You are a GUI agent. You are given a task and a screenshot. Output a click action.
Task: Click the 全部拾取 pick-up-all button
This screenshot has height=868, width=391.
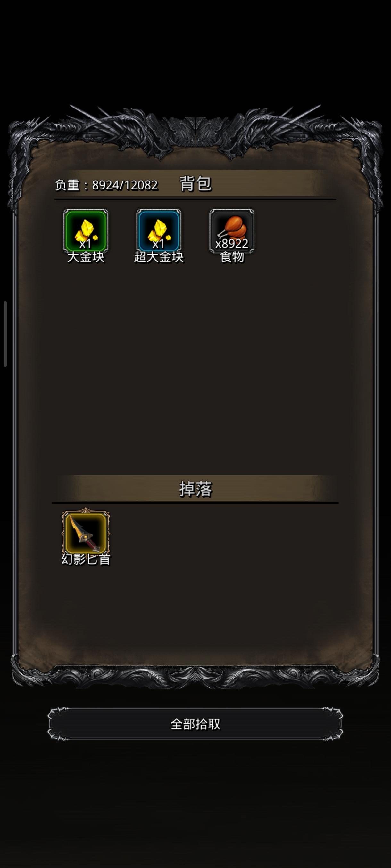(195, 724)
